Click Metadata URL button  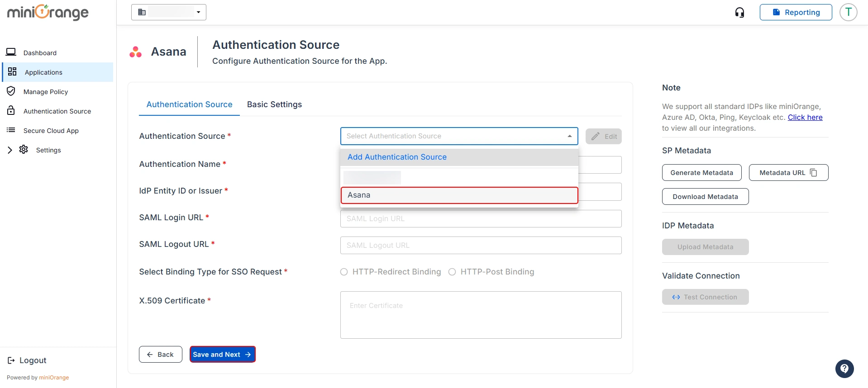[x=788, y=172]
